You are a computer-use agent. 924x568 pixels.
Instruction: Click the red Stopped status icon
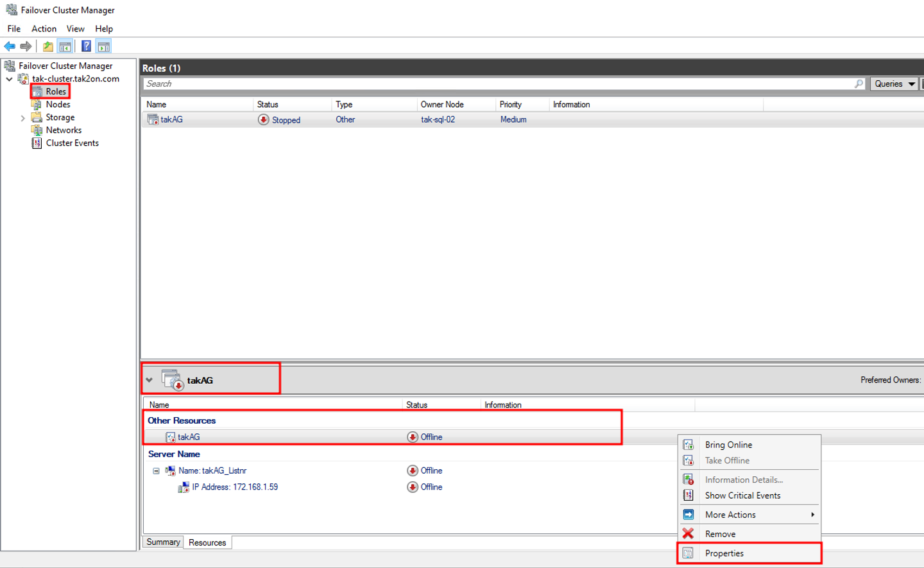tap(264, 119)
